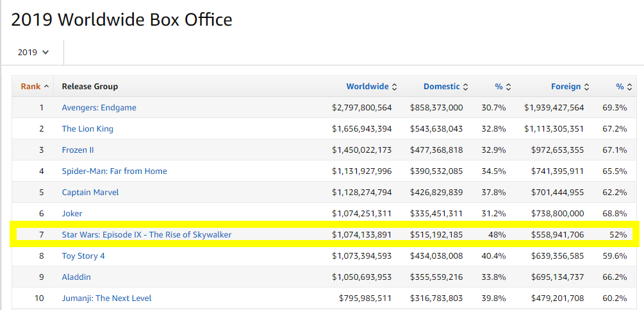This screenshot has height=310, width=644.
Task: Open the Aladdin link
Action: click(x=76, y=277)
